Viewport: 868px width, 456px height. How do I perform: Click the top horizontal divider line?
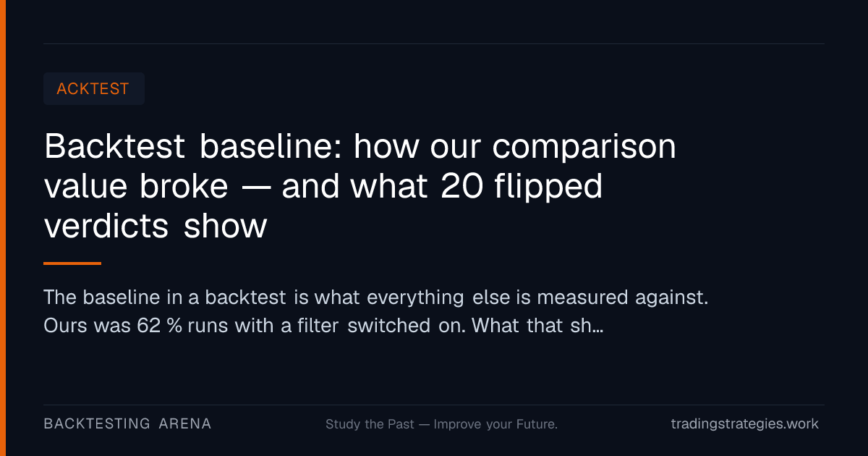click(x=434, y=43)
